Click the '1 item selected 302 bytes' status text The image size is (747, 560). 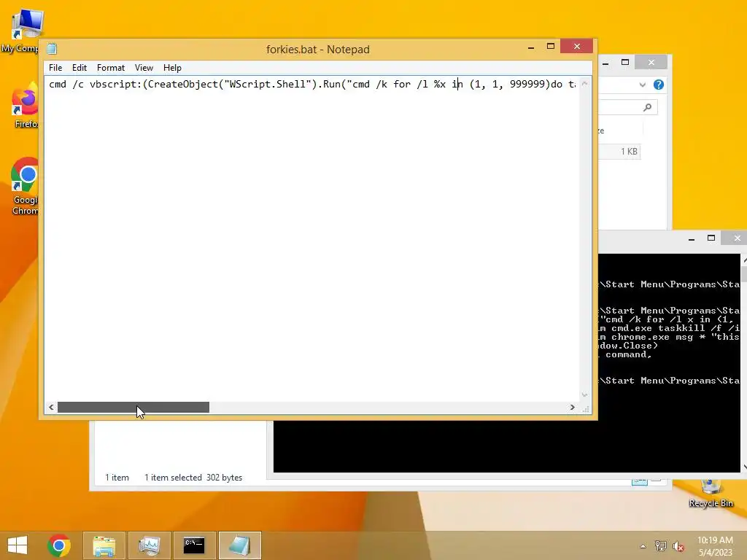click(193, 477)
